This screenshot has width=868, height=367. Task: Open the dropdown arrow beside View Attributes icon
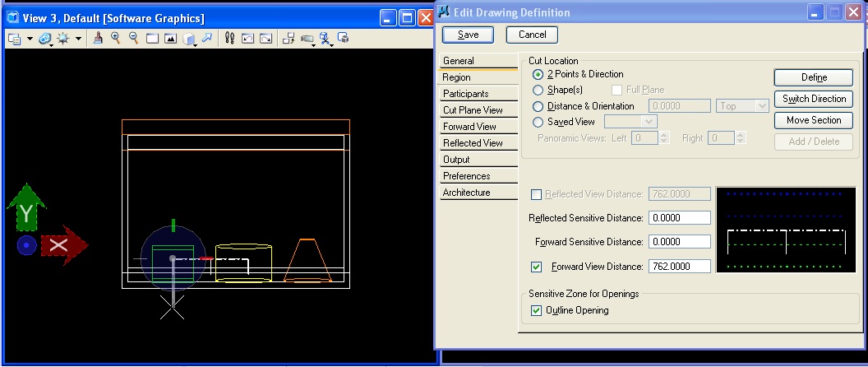(30, 39)
